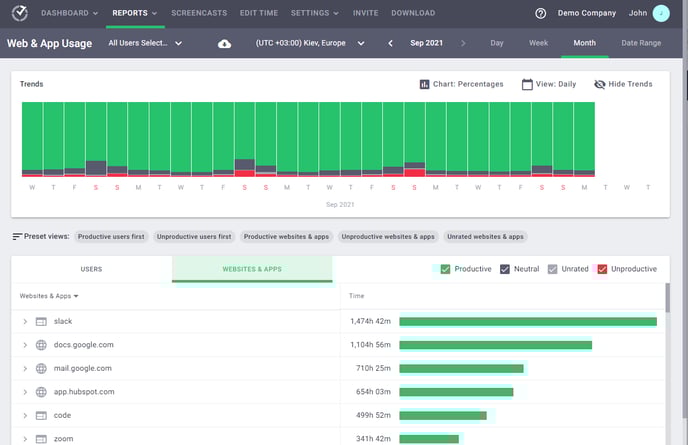Click the 654h 03m hubspot time value
Viewport: 688px width, 445px height.
point(373,392)
